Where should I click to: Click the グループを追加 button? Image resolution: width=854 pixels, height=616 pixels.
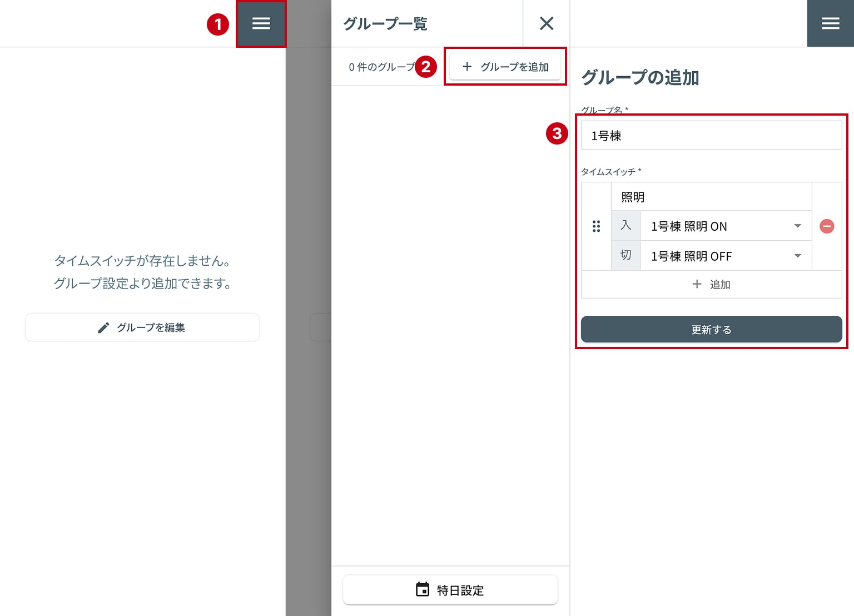point(505,67)
